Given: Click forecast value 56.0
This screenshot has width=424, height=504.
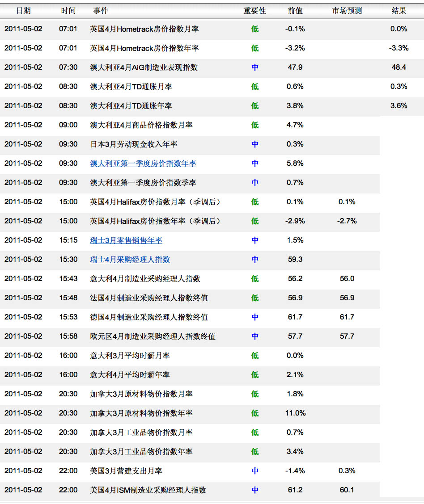Looking at the screenshot, I should (347, 279).
